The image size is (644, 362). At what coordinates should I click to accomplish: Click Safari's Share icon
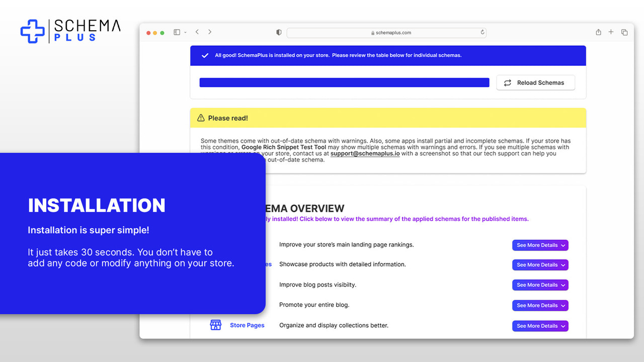click(x=598, y=32)
